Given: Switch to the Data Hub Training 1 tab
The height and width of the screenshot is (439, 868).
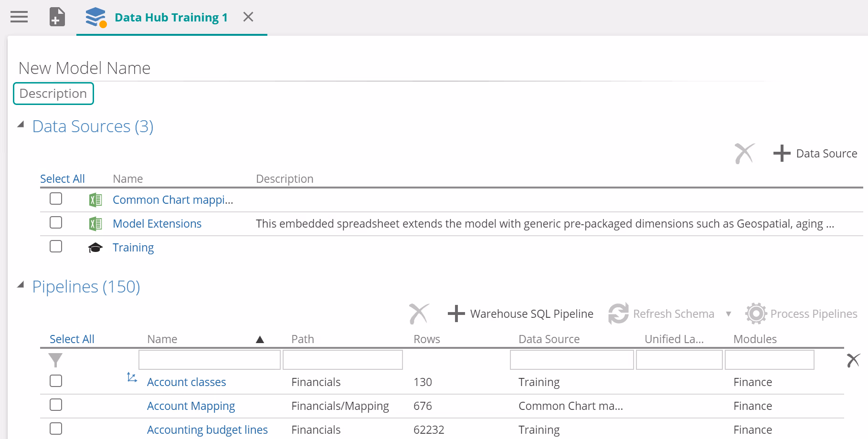Looking at the screenshot, I should coord(171,18).
